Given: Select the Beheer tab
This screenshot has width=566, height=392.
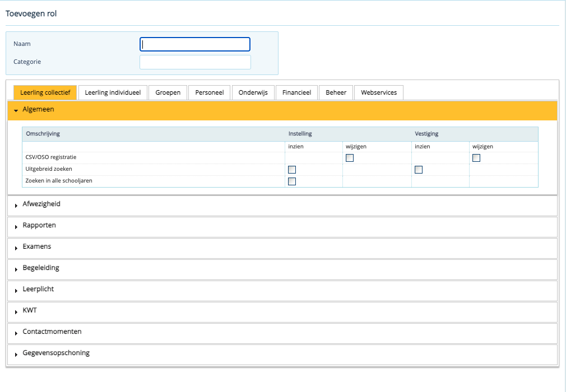Looking at the screenshot, I should click(336, 93).
